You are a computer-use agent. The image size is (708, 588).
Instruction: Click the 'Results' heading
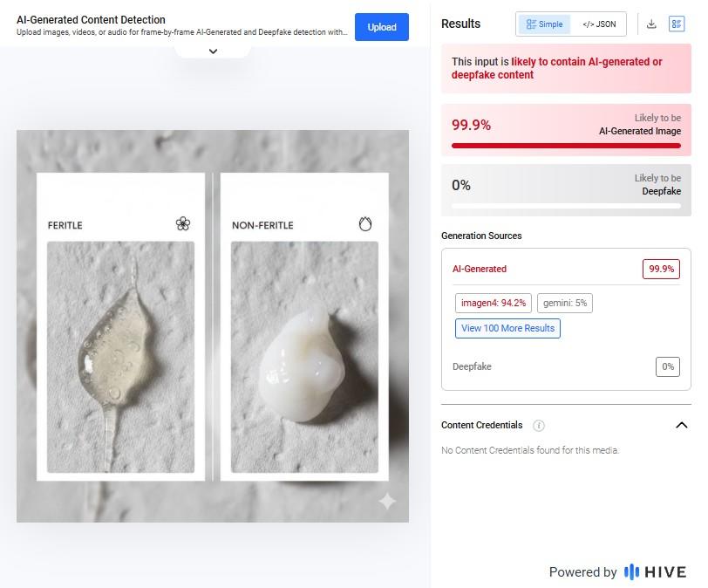click(x=460, y=24)
